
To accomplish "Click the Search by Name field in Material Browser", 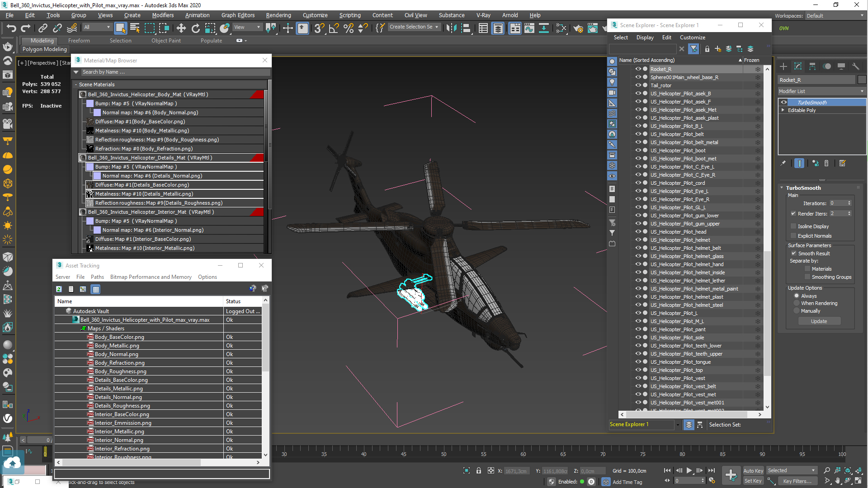I will pos(175,72).
